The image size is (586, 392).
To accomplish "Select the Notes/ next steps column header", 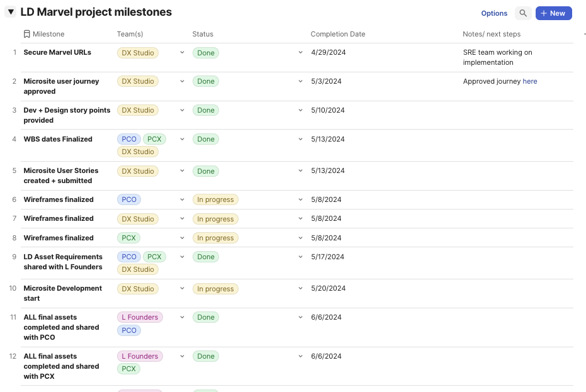I will click(x=492, y=34).
